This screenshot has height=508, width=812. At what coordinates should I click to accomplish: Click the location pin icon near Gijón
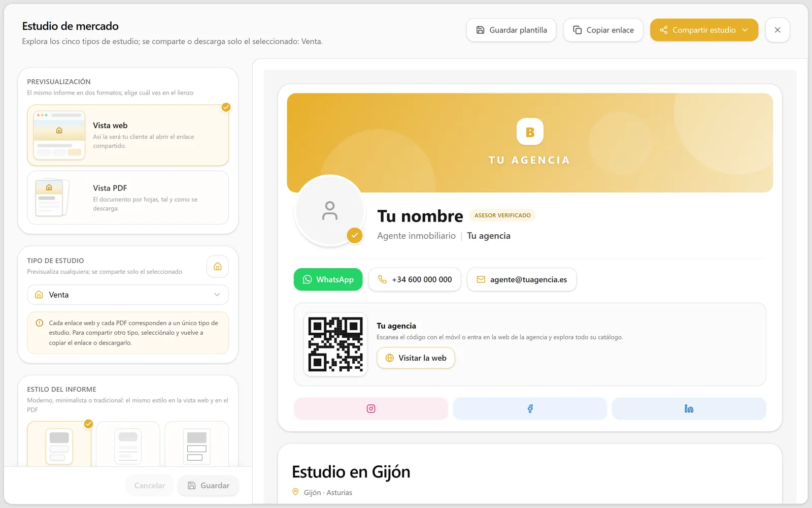(295, 492)
